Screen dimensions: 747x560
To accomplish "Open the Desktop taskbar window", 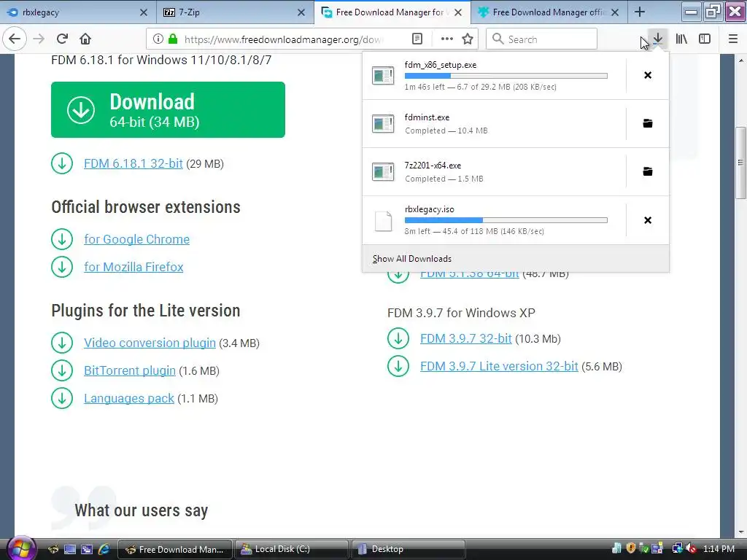I will (x=409, y=549).
